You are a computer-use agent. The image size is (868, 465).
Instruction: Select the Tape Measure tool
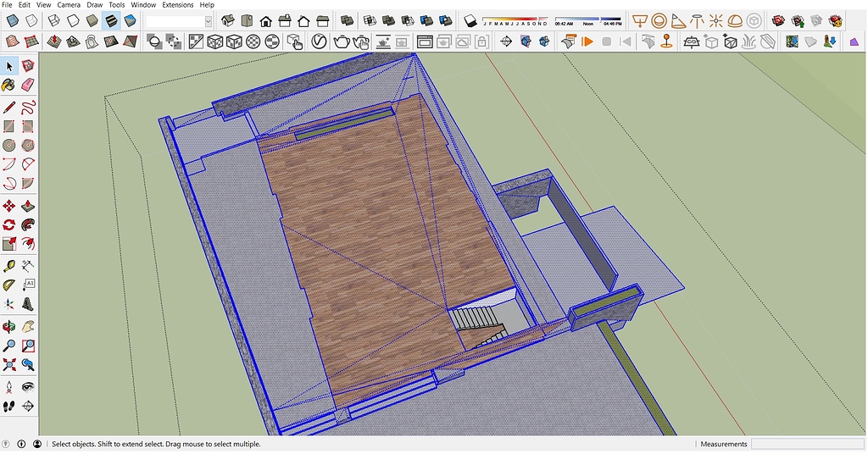(x=9, y=266)
